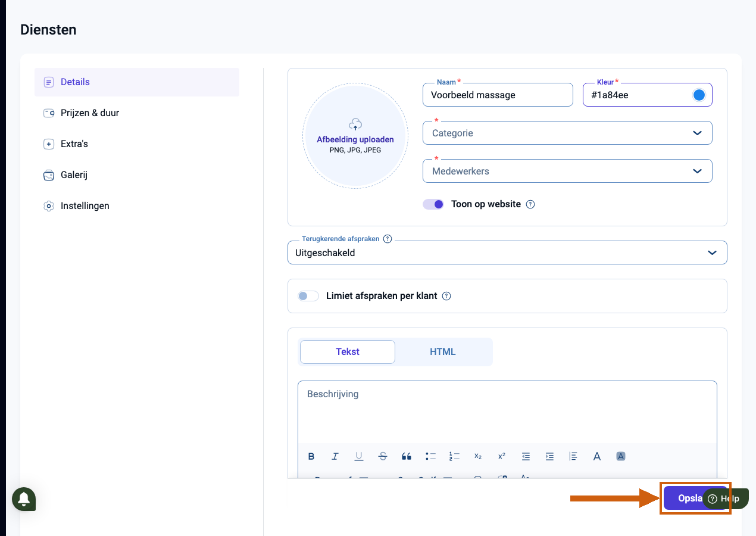Viewport: 756px width, 536px height.
Task: Show help for Limiet afspraken per klant
Action: [x=446, y=296]
